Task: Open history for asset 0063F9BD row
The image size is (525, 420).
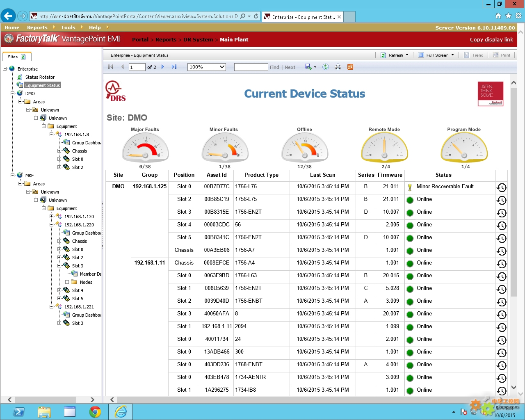Action: (x=501, y=276)
